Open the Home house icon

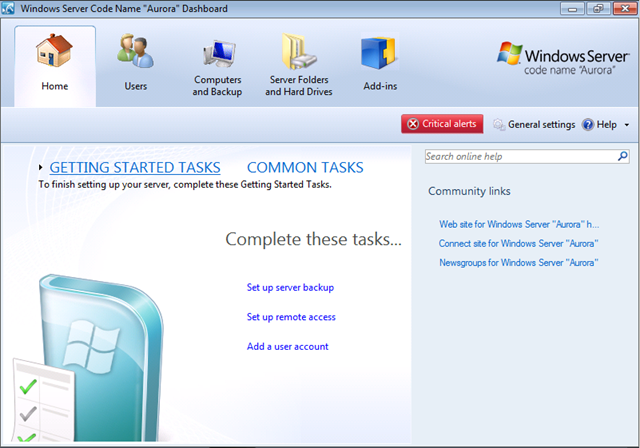(x=55, y=52)
